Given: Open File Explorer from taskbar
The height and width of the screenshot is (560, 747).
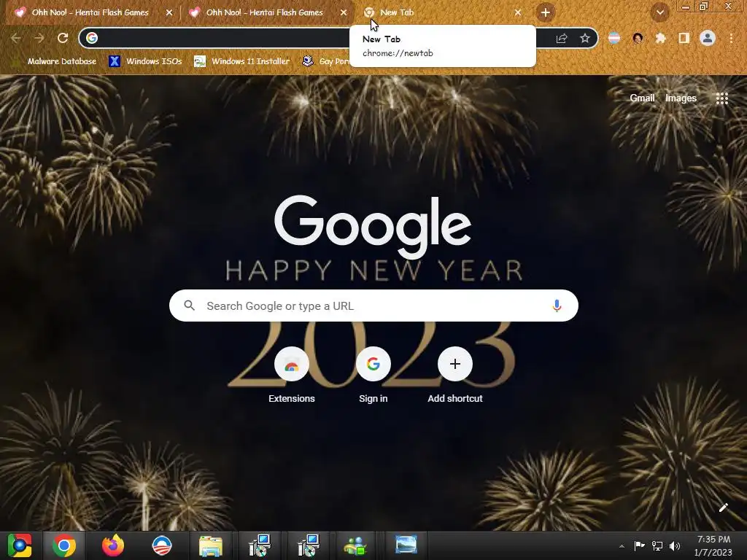Looking at the screenshot, I should (211, 545).
